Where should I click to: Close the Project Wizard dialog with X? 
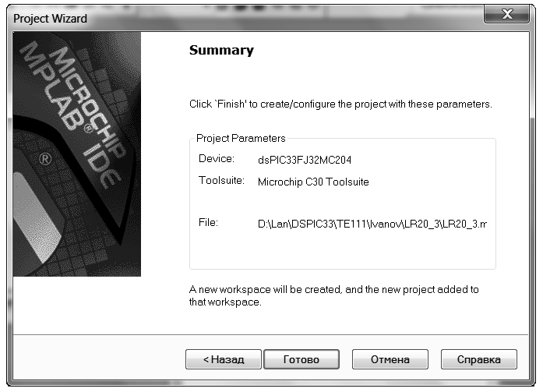(507, 14)
